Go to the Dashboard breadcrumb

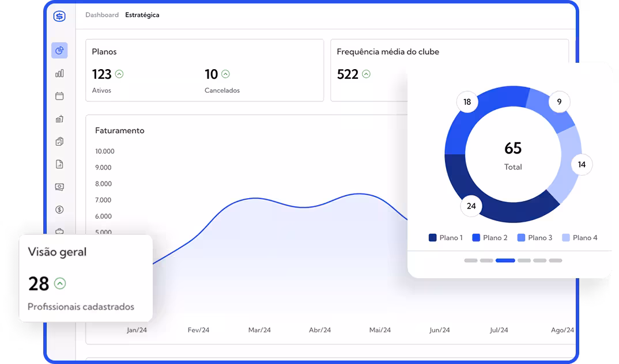102,15
